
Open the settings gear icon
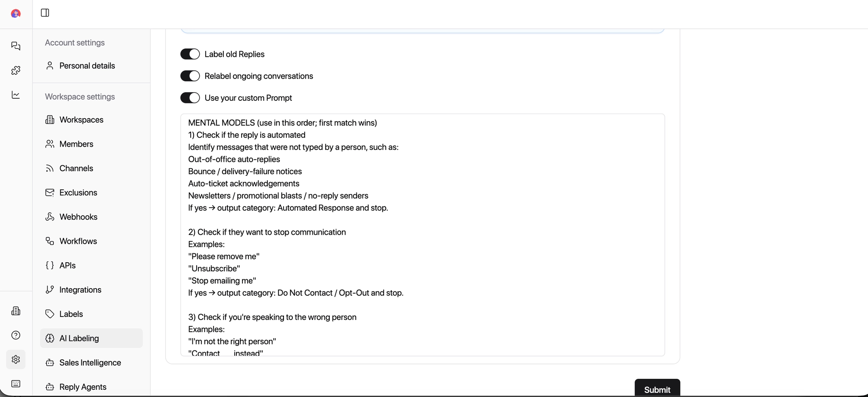pyautogui.click(x=16, y=359)
